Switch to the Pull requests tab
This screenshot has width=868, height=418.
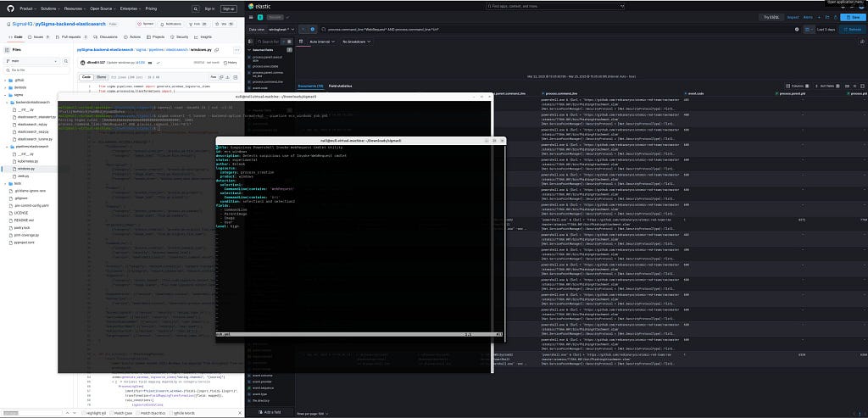tap(70, 36)
